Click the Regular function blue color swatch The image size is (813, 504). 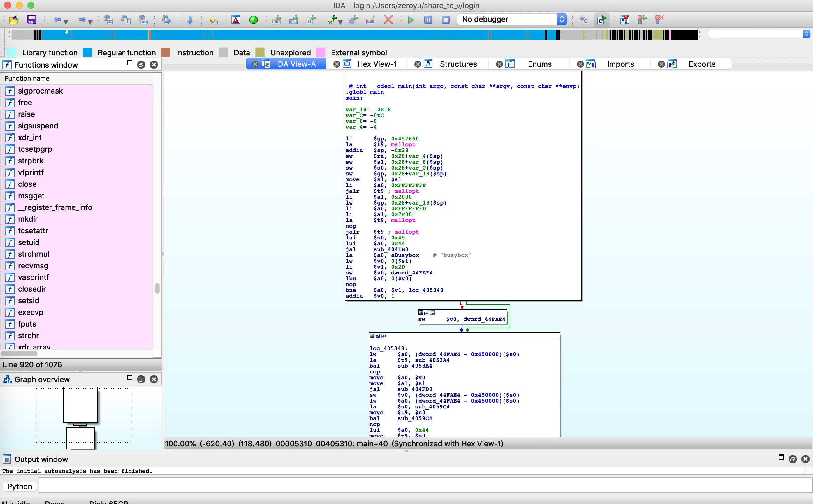87,52
